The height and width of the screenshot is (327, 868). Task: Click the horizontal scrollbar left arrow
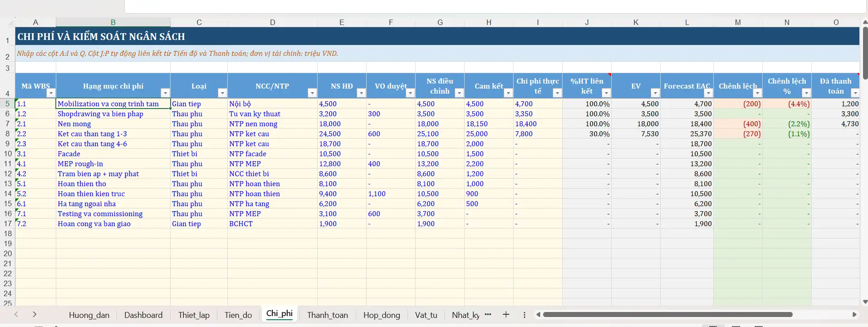[x=539, y=314]
